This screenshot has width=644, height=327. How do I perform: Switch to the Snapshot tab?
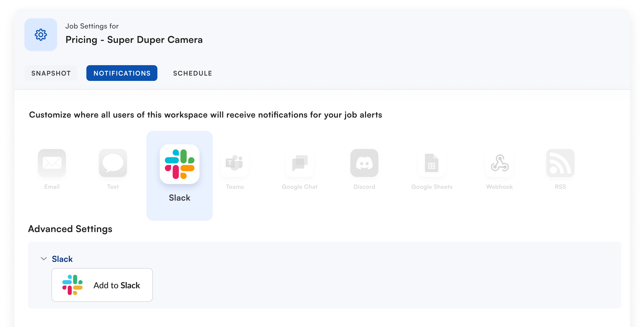(51, 73)
